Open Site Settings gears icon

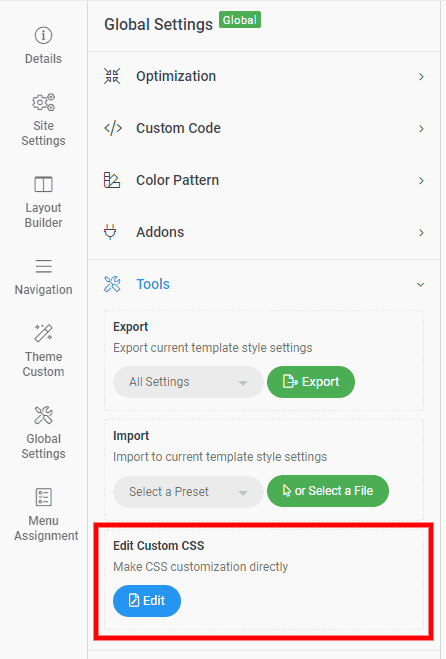pyautogui.click(x=43, y=102)
